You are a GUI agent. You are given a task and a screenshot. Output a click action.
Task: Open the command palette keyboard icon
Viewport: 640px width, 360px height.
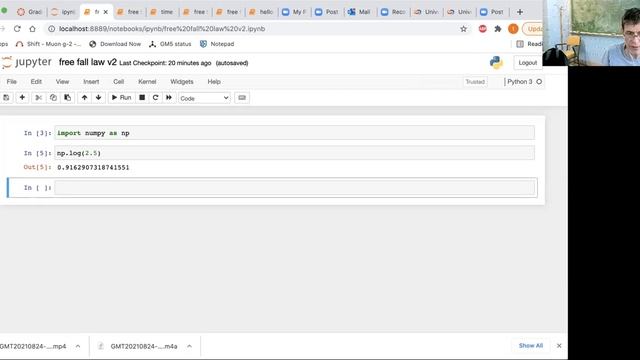click(242, 98)
